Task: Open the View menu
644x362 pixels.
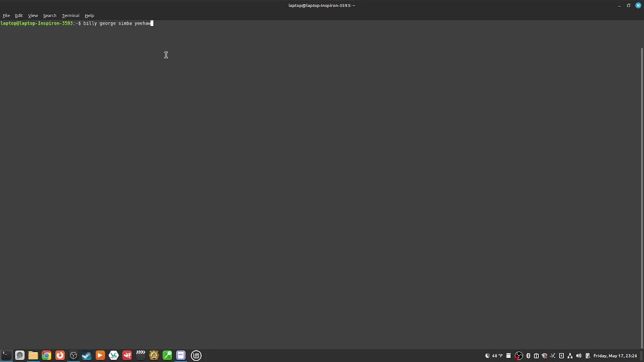Action: click(x=33, y=16)
